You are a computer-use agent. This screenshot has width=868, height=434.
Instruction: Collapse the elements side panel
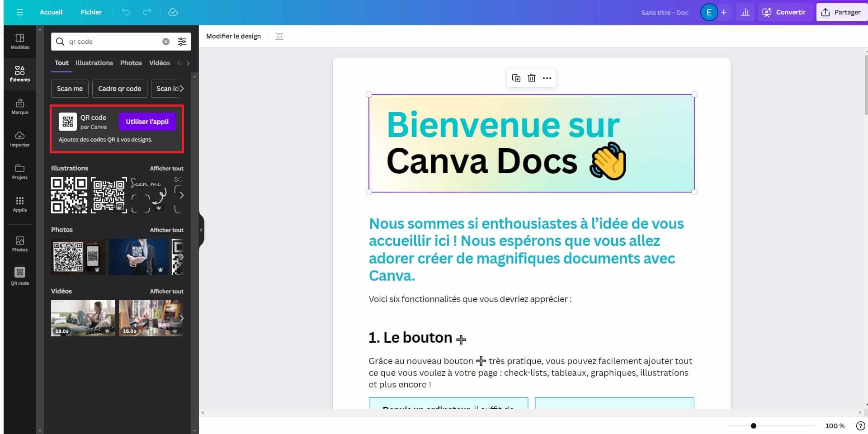pos(200,230)
